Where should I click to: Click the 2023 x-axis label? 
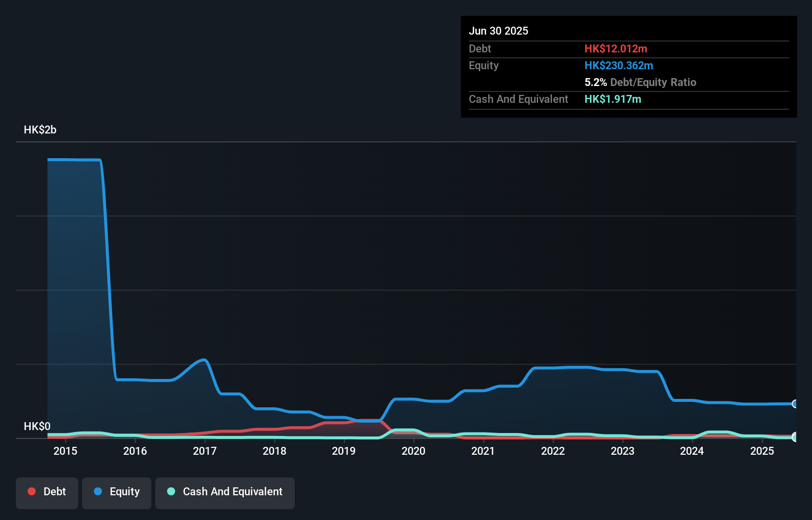click(623, 451)
